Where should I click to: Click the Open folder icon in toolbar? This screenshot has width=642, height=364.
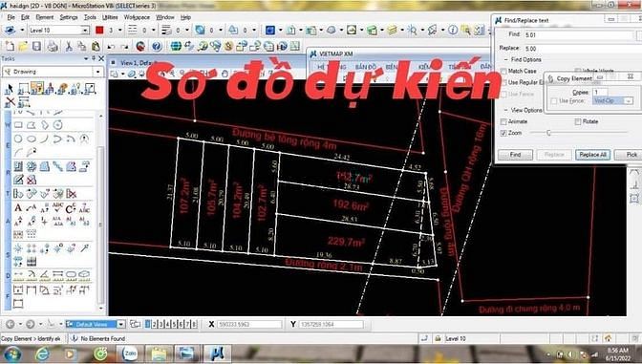pyautogui.click(x=23, y=46)
